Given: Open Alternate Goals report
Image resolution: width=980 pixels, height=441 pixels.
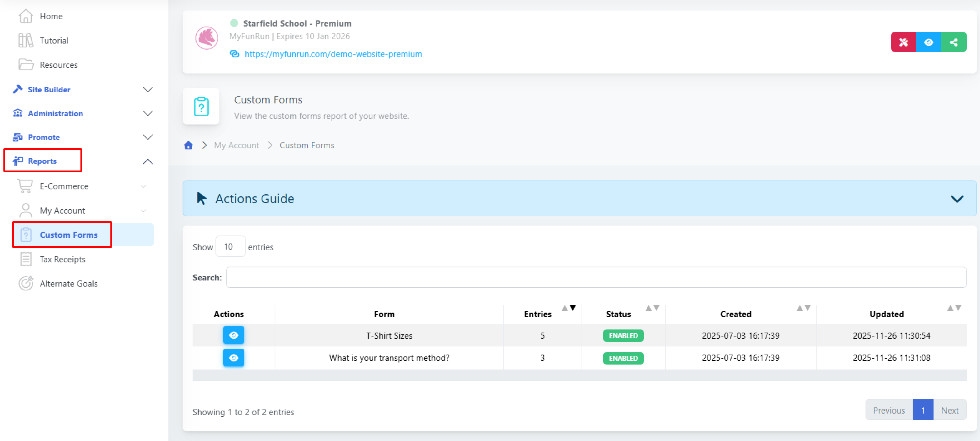Looking at the screenshot, I should click(x=68, y=284).
